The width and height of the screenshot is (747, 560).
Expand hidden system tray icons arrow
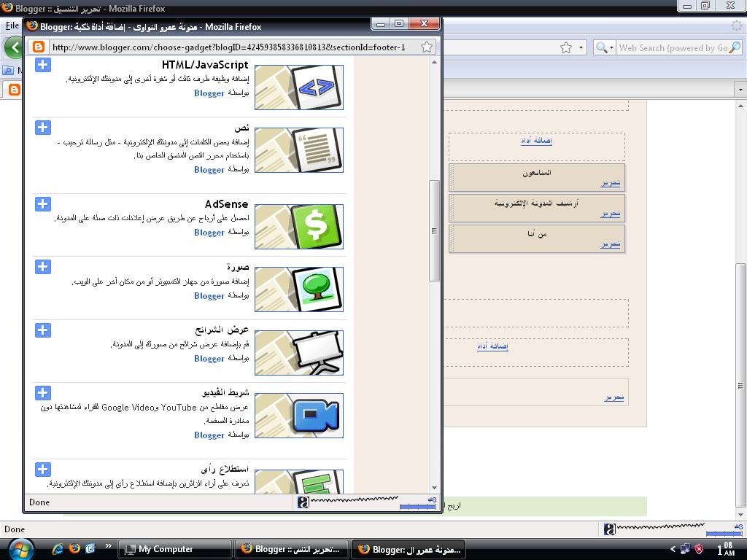coord(673,549)
